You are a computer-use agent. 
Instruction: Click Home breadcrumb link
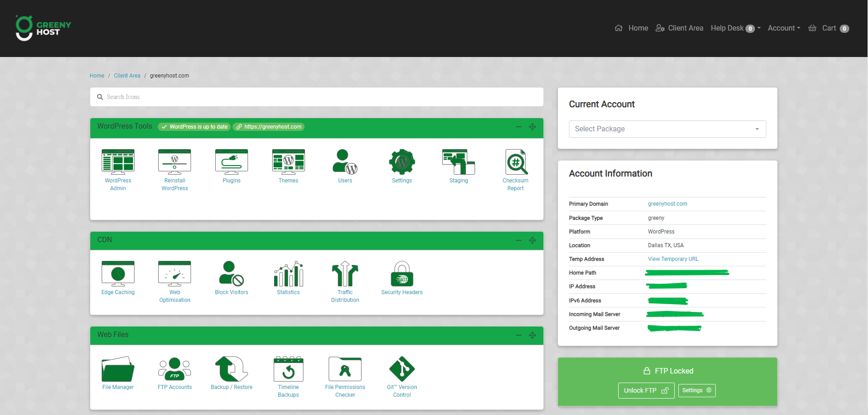pos(97,76)
